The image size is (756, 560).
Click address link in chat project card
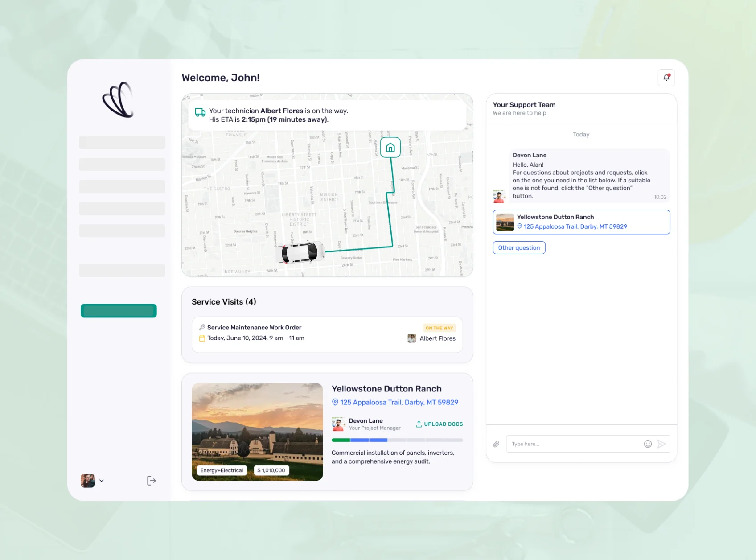(x=575, y=226)
